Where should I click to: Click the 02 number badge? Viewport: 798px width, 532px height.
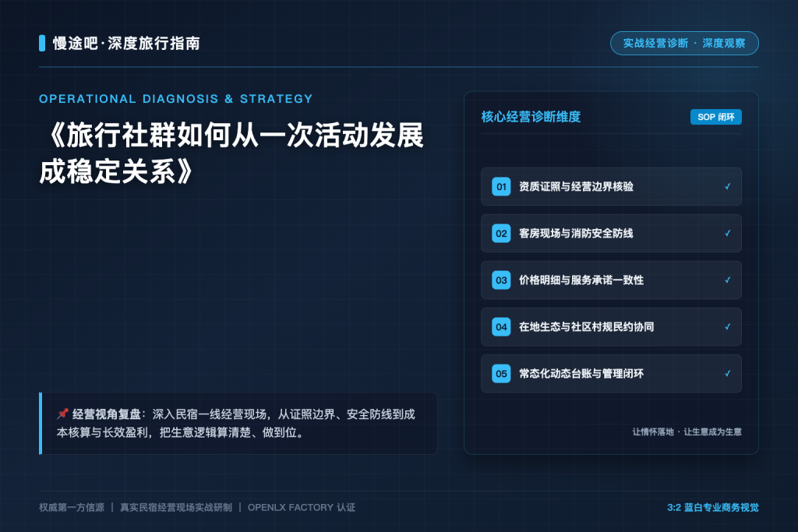[501, 234]
